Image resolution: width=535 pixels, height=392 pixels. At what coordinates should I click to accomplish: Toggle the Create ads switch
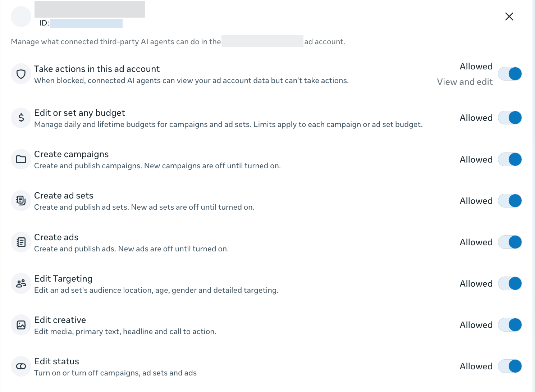point(510,242)
